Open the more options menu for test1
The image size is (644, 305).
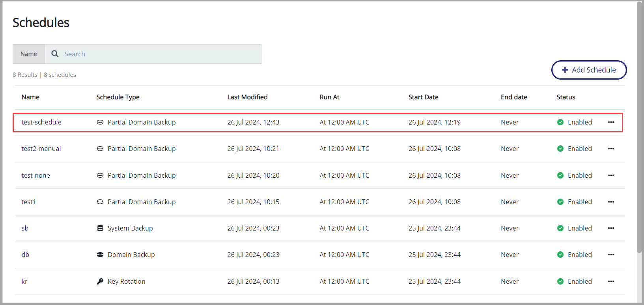(x=611, y=202)
